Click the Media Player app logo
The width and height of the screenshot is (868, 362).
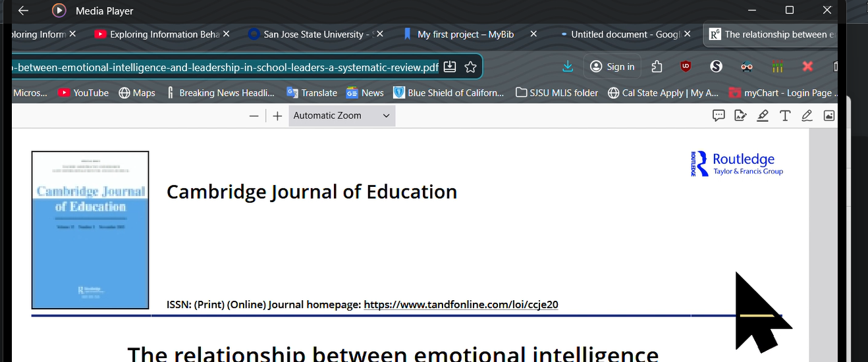tap(59, 11)
